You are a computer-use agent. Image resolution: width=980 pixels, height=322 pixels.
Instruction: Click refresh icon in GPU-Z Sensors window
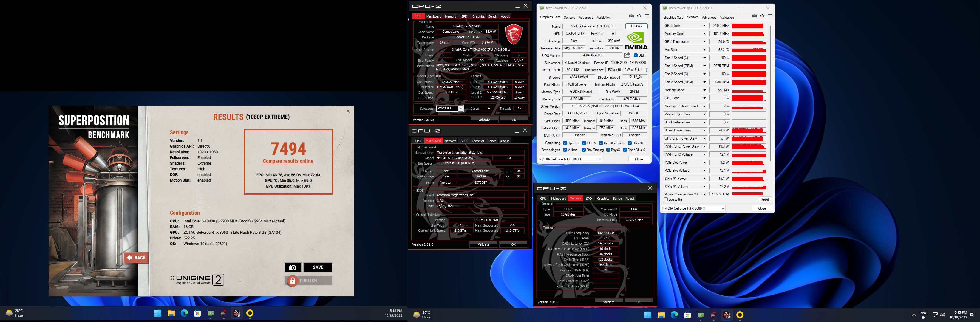762,16
